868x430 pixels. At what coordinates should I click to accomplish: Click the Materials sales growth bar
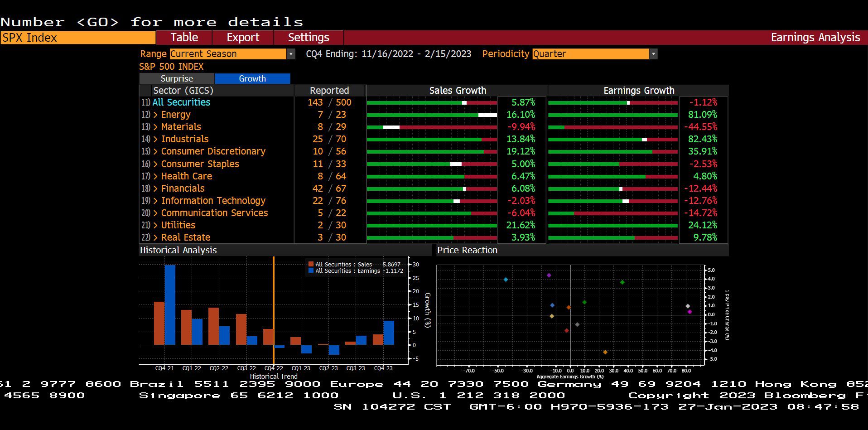[x=432, y=127]
